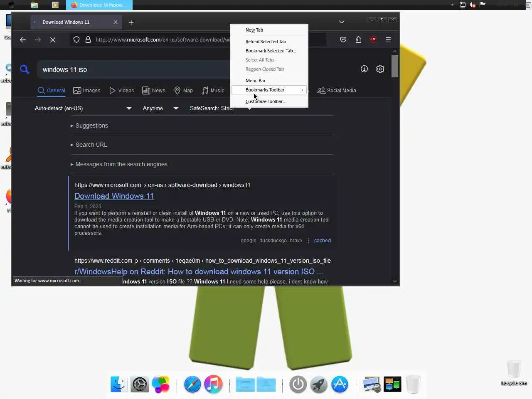Image resolution: width=532 pixels, height=399 pixels.
Task: Click the https://www.reddit.com result URL text
Action: coord(103,261)
